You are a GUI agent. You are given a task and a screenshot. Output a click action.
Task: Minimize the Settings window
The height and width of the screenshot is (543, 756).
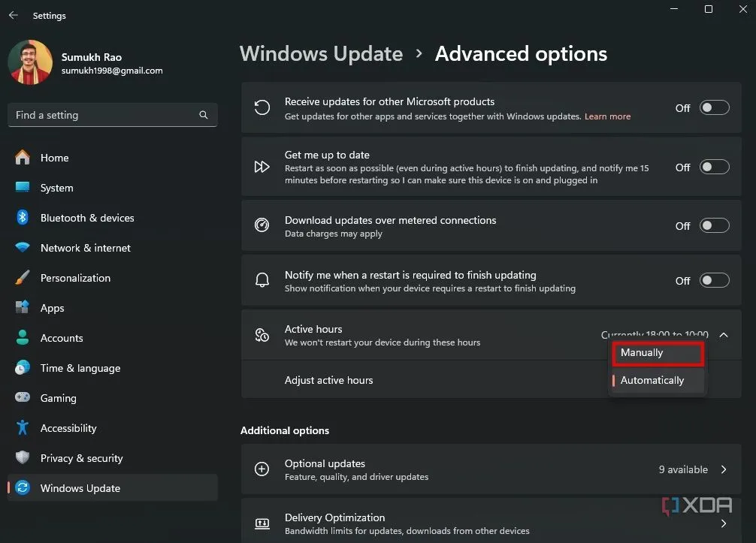674,9
